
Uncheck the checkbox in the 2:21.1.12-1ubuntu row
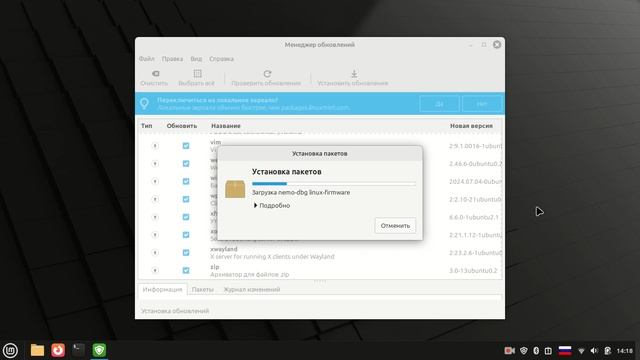click(186, 235)
